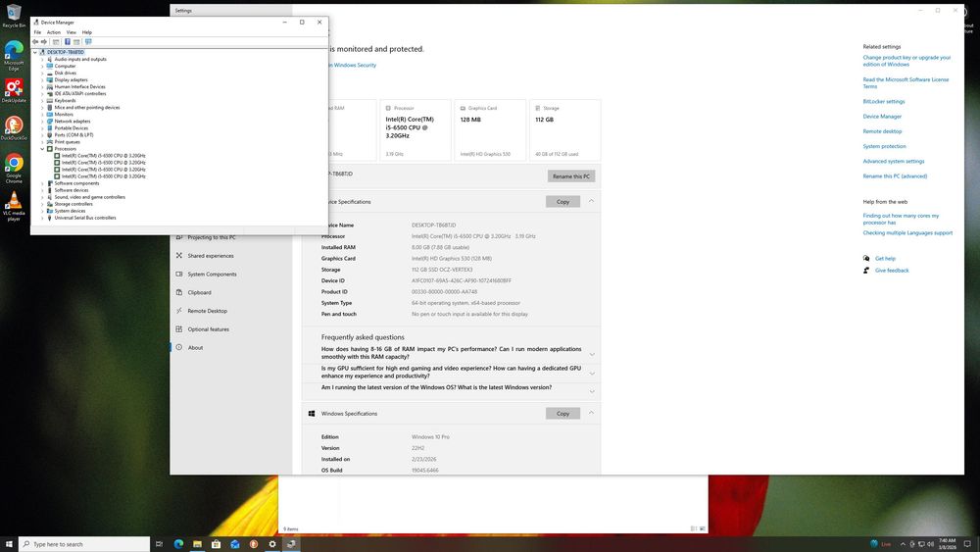Click Windows Start button
The height and width of the screenshot is (552, 980).
pos(9,544)
